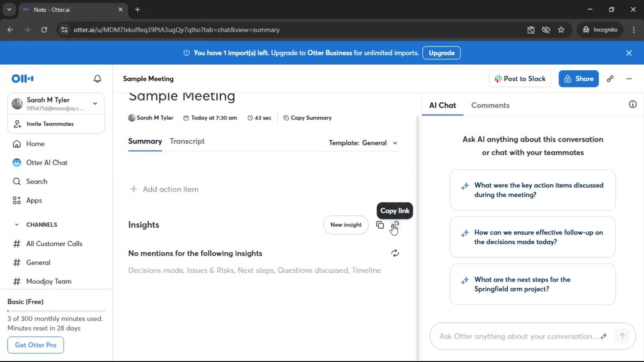This screenshot has width=644, height=362.
Task: Click the New insight button
Action: (346, 225)
